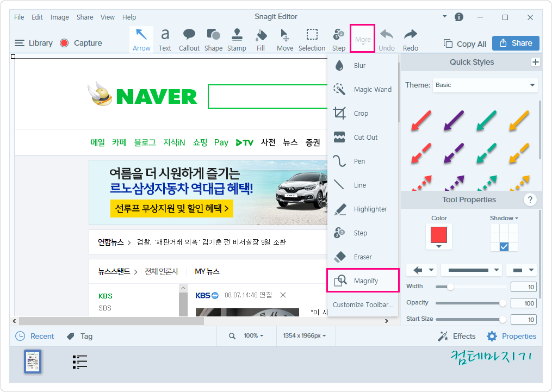This screenshot has height=392, width=552.
Task: Redo the last action
Action: tap(411, 39)
